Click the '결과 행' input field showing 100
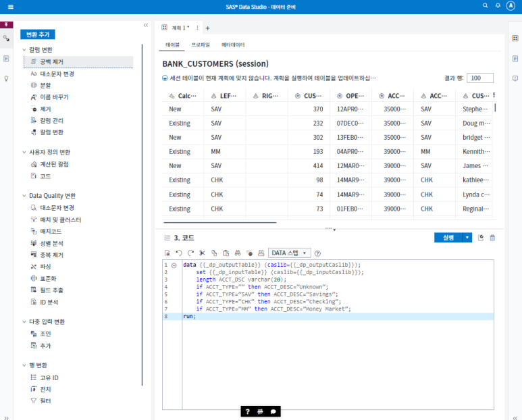Viewport: 522px width, 420px height. click(x=479, y=78)
